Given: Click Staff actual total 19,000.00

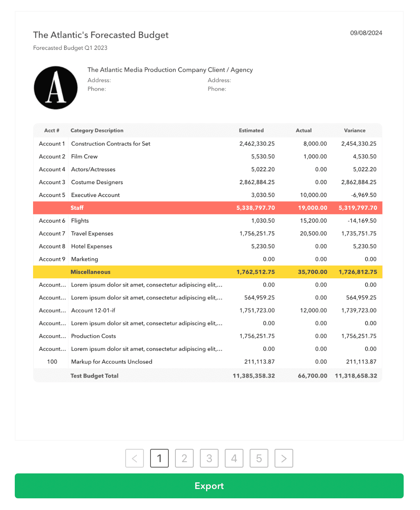Looking at the screenshot, I should click(313, 208).
